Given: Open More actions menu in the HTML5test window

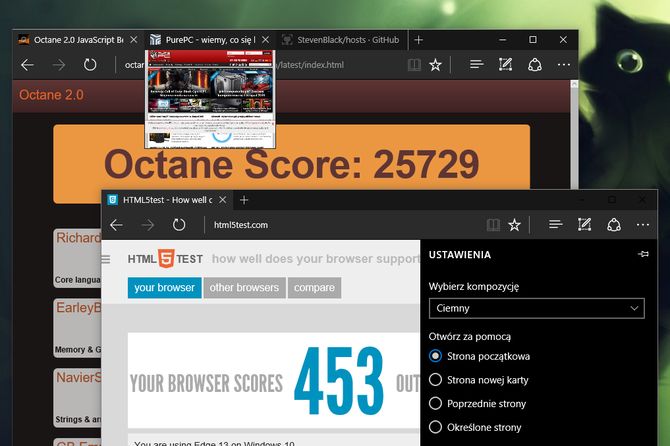Looking at the screenshot, I should [x=643, y=225].
